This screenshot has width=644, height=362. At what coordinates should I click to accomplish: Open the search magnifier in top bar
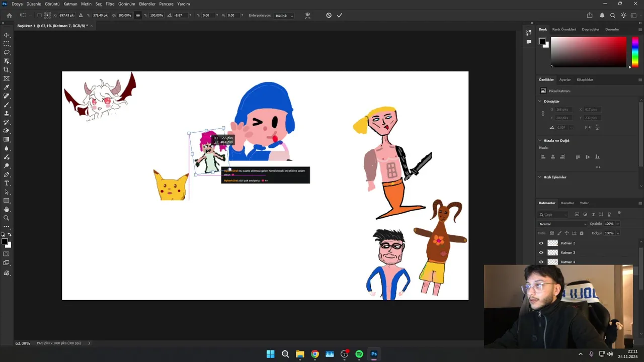point(613,16)
